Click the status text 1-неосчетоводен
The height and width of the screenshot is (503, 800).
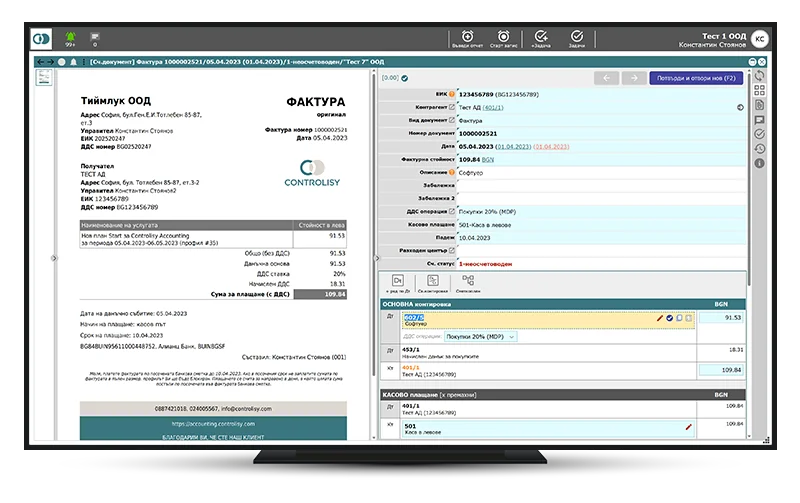[x=485, y=264]
